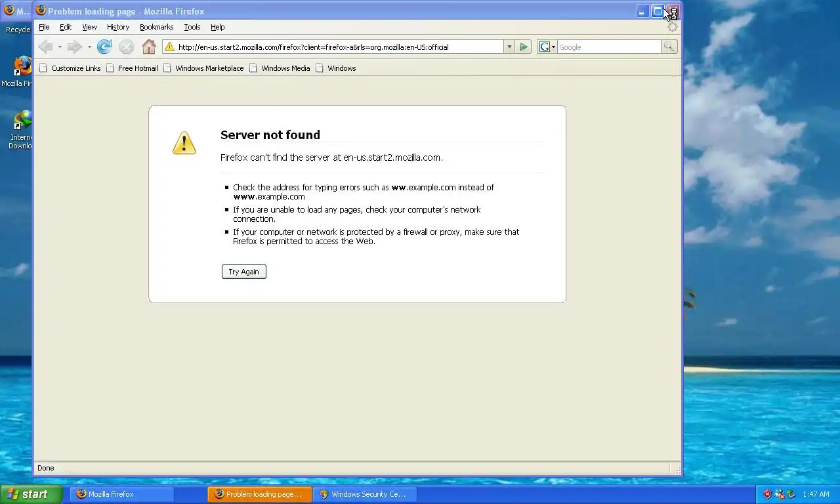Open the History menu

118,27
